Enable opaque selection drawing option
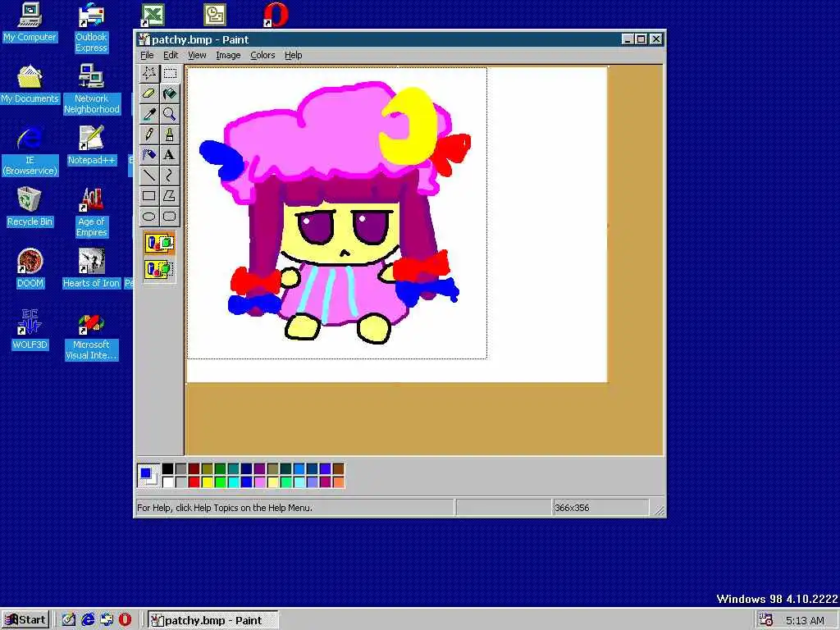 point(159,243)
